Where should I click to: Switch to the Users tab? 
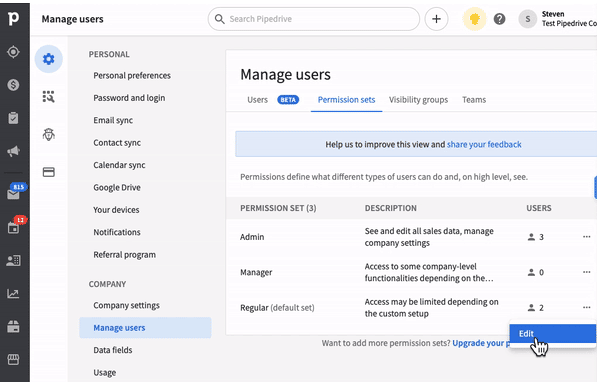pyautogui.click(x=257, y=100)
